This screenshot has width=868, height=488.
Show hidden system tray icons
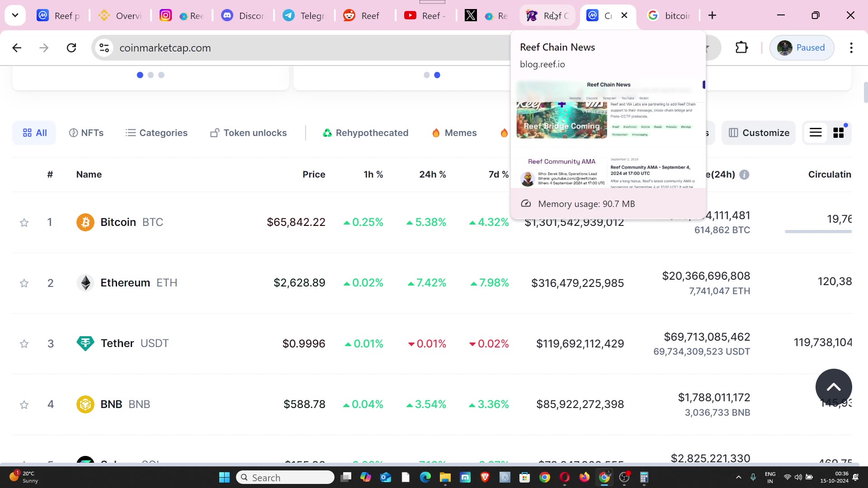click(739, 477)
